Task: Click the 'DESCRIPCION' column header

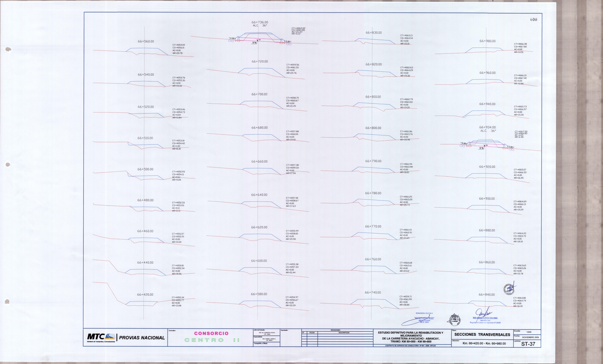Action: 344,333
